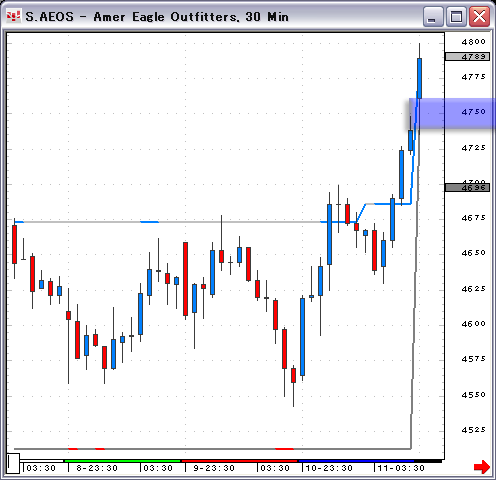The height and width of the screenshot is (480, 496).
Task: Click the blue session bar on time axis
Action: 356,461
